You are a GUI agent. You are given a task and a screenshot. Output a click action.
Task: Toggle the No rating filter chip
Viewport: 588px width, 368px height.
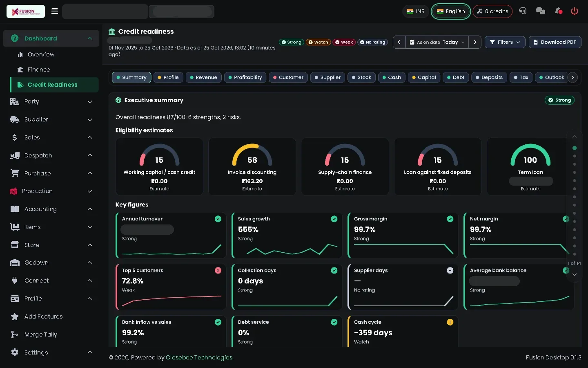[x=373, y=42]
